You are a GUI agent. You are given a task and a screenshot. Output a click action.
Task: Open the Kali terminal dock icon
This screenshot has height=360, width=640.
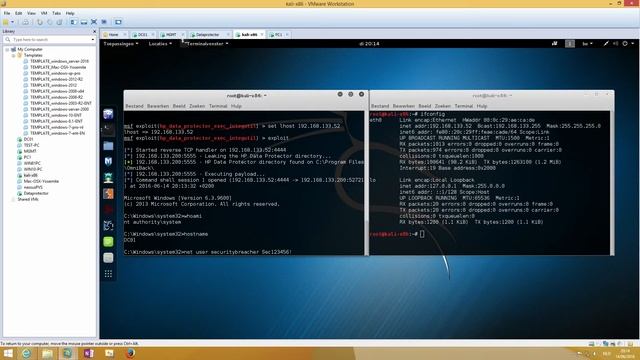tap(108, 130)
